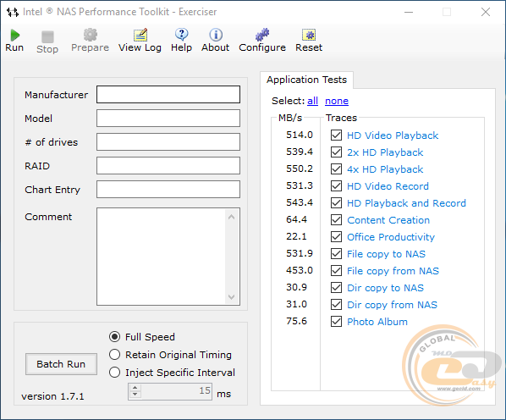Image resolution: width=506 pixels, height=420 pixels.
Task: Uncheck Dir copy to NAS checkbox
Action: point(336,287)
